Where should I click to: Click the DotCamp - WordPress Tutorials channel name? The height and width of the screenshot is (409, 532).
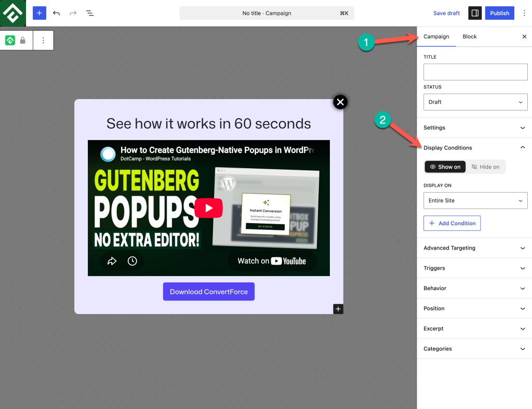(x=156, y=159)
